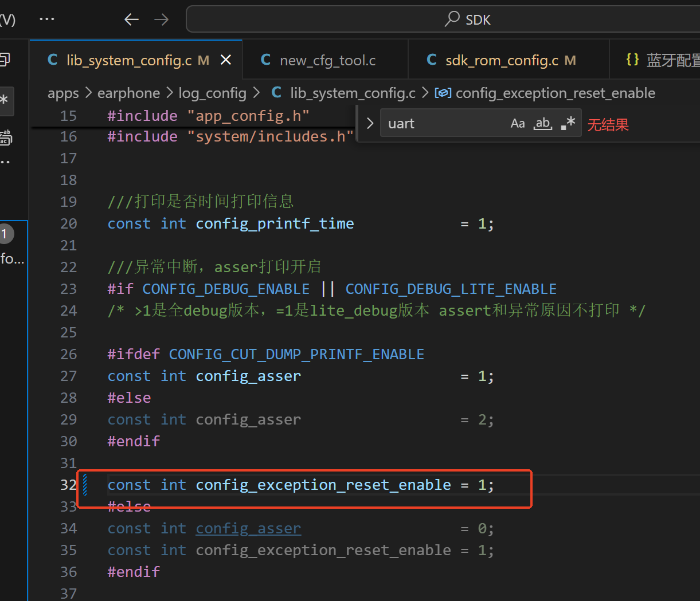This screenshot has width=700, height=601.
Task: Expand the earphone breadcrumb folder
Action: tap(129, 93)
